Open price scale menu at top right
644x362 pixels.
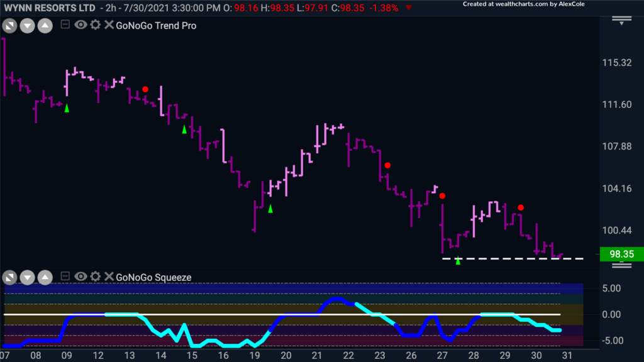pyautogui.click(x=622, y=21)
